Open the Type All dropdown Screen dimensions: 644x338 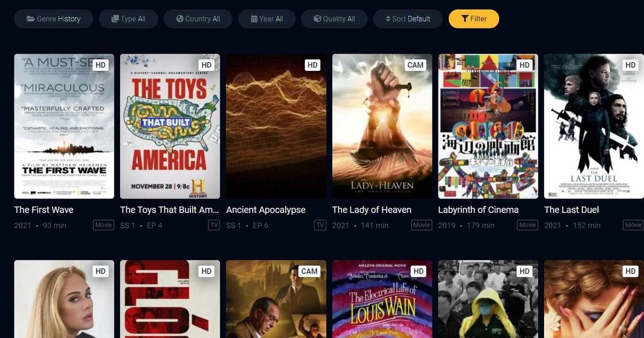tap(128, 19)
